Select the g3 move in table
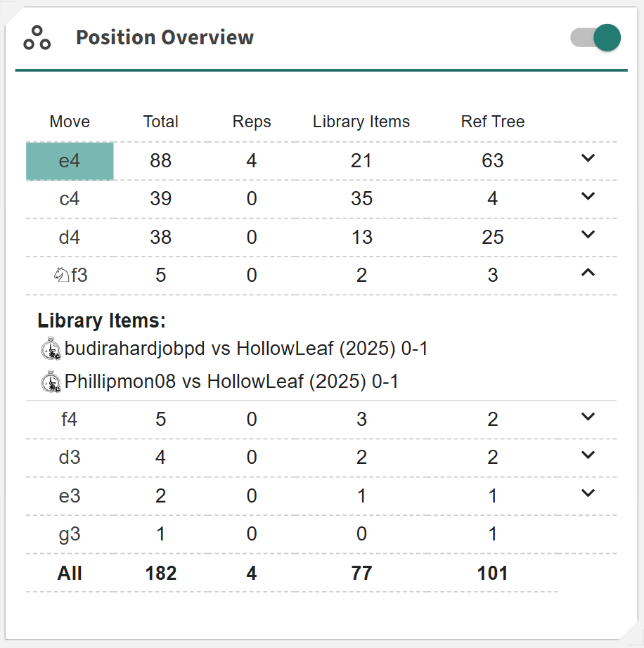This screenshot has height=648, width=644. (70, 534)
